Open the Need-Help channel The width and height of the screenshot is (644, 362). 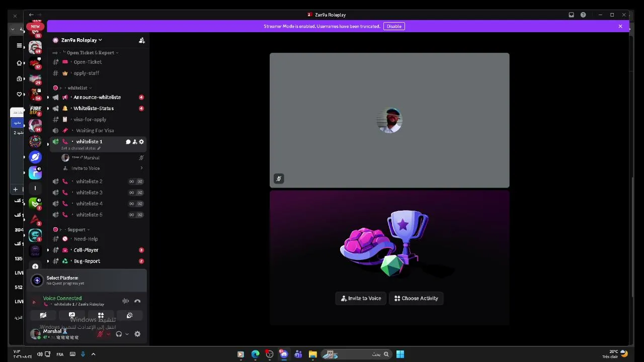click(98, 239)
